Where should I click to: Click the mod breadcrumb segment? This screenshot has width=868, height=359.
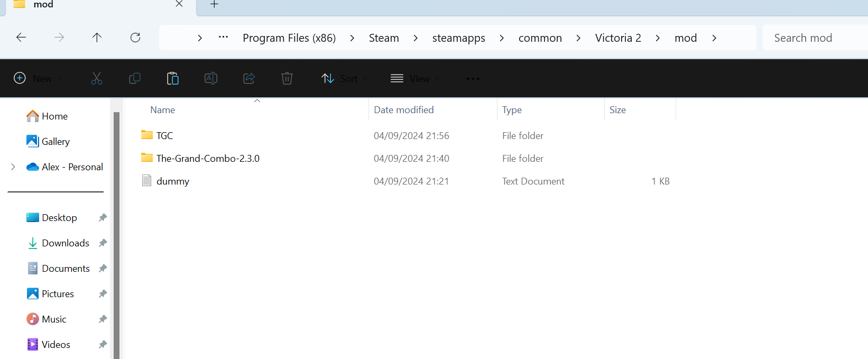pos(686,38)
